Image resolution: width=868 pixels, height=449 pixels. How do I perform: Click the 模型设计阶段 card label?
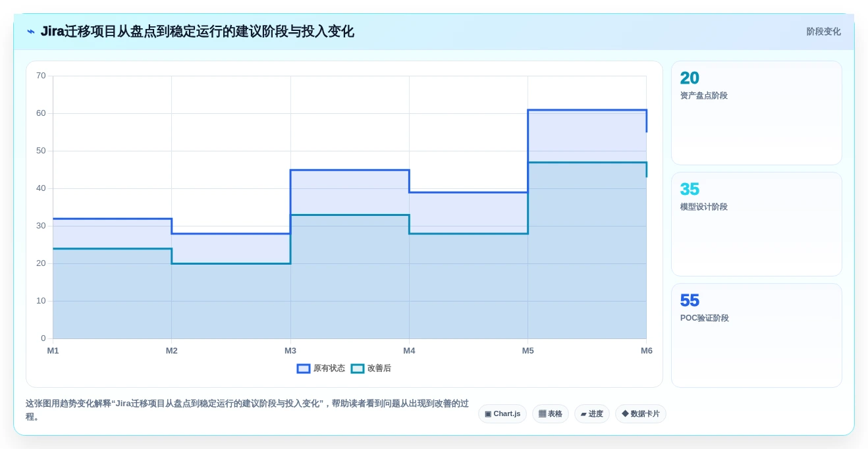[x=704, y=207]
